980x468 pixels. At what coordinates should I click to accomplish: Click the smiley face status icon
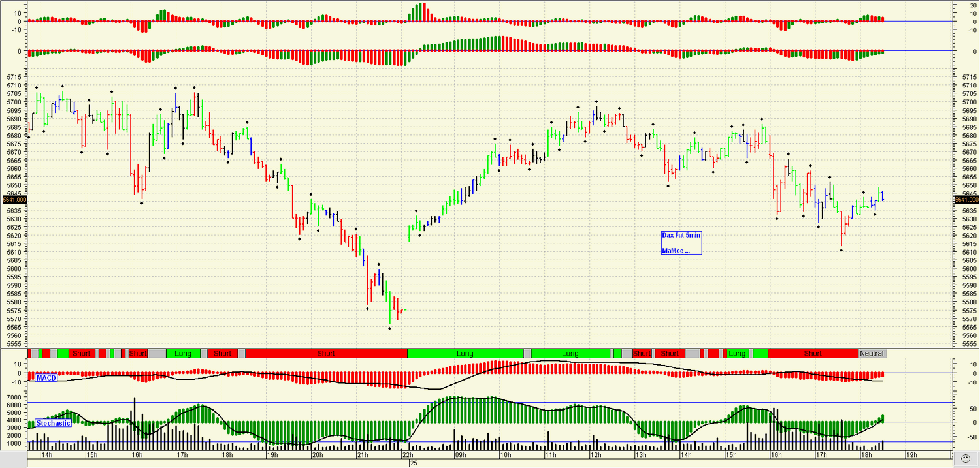coord(966,458)
